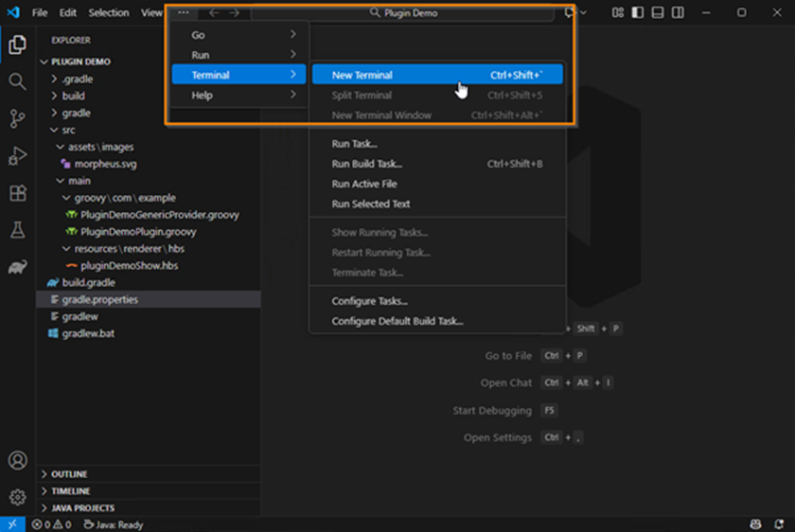Open gradlew.bat file

coord(149,333)
